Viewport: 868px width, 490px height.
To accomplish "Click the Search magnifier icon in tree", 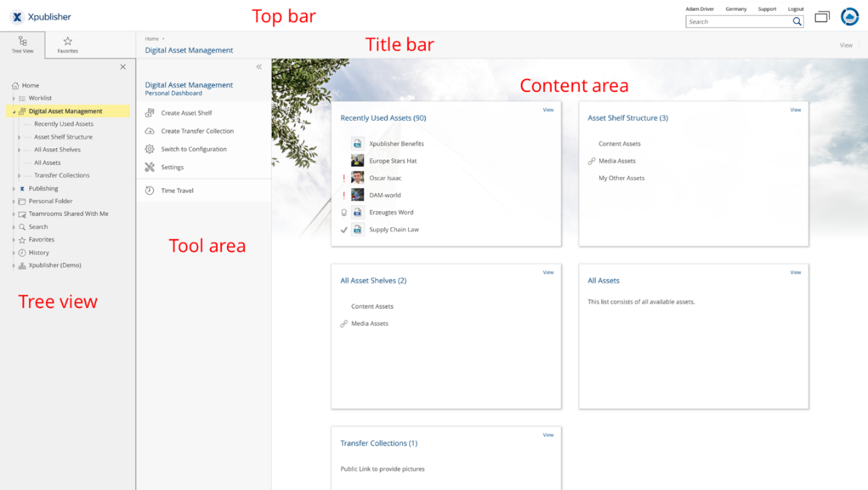I will [x=22, y=227].
